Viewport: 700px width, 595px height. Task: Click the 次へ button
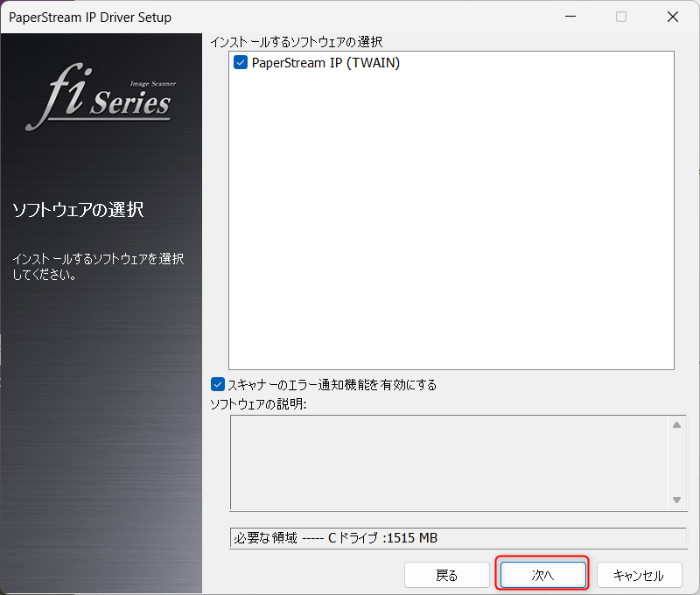coord(542,575)
